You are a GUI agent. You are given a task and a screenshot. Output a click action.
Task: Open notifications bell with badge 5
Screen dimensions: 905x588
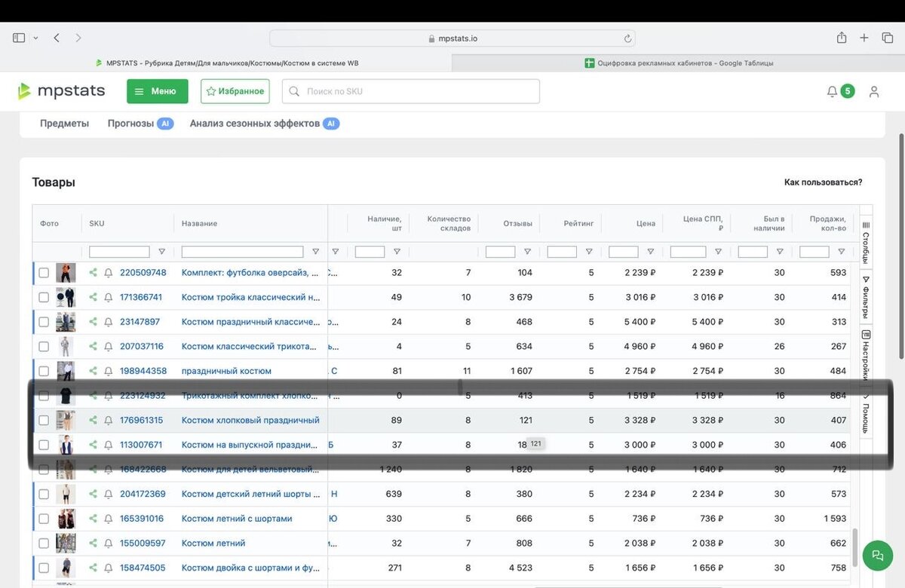840,91
